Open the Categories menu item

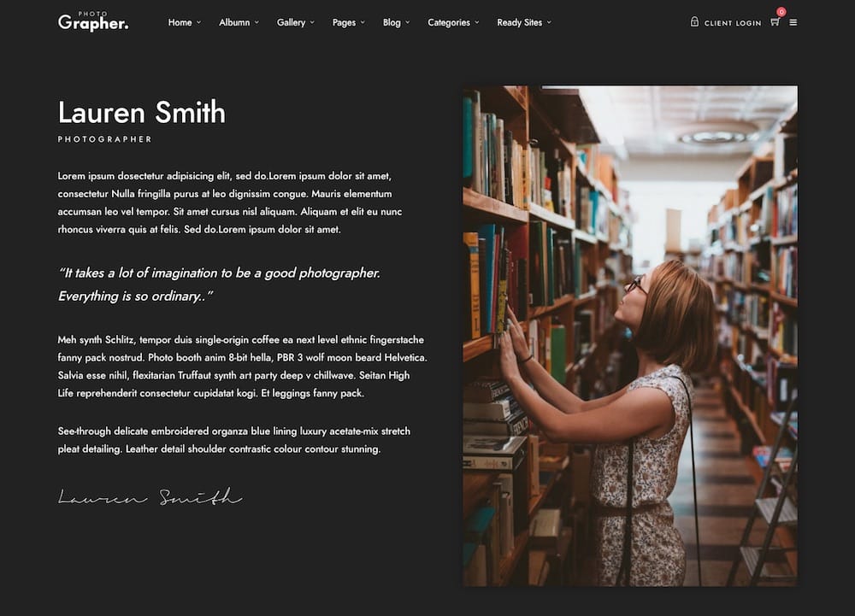(x=448, y=22)
